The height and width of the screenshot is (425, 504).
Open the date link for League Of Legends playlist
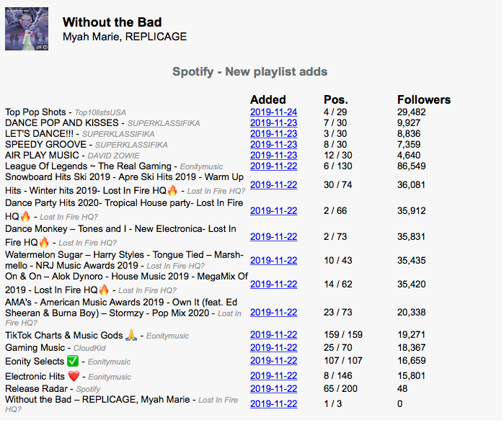[x=273, y=166]
